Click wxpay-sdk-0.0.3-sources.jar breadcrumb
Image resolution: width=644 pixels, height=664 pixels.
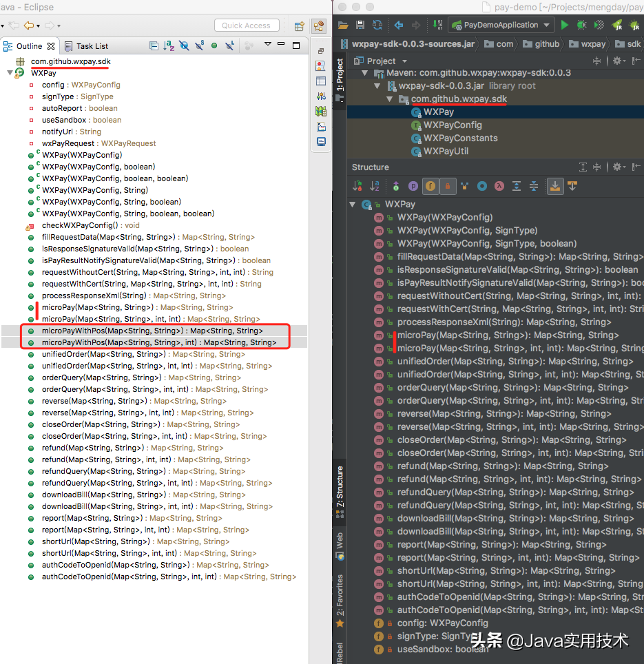pyautogui.click(x=408, y=44)
